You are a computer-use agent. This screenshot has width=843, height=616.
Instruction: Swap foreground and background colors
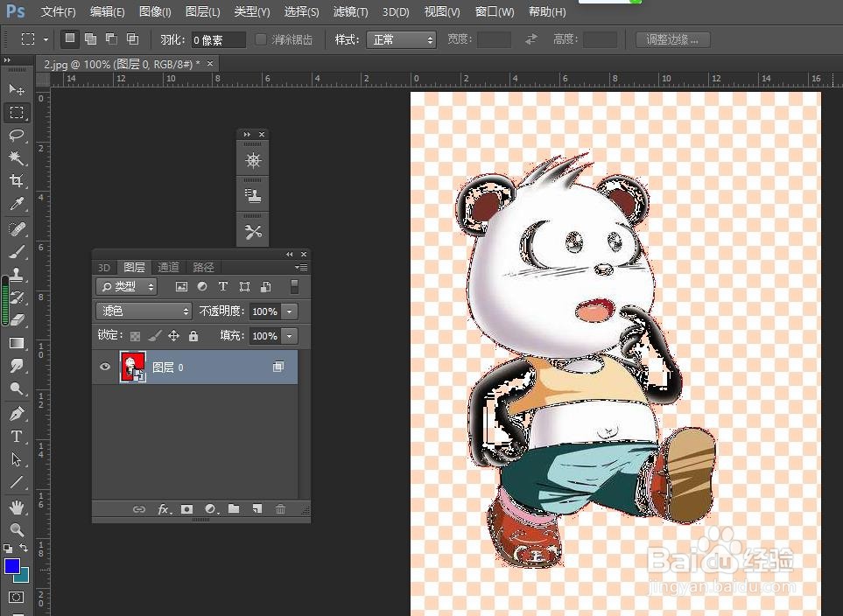click(x=24, y=548)
